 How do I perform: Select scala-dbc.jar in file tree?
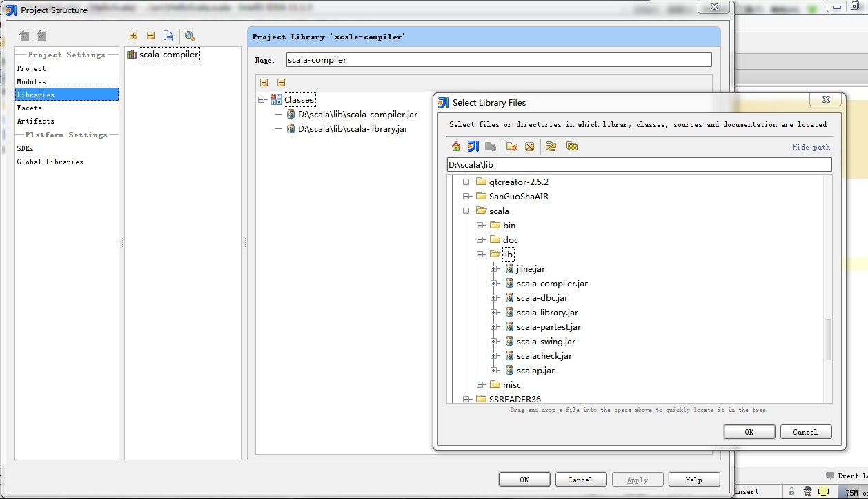point(542,298)
